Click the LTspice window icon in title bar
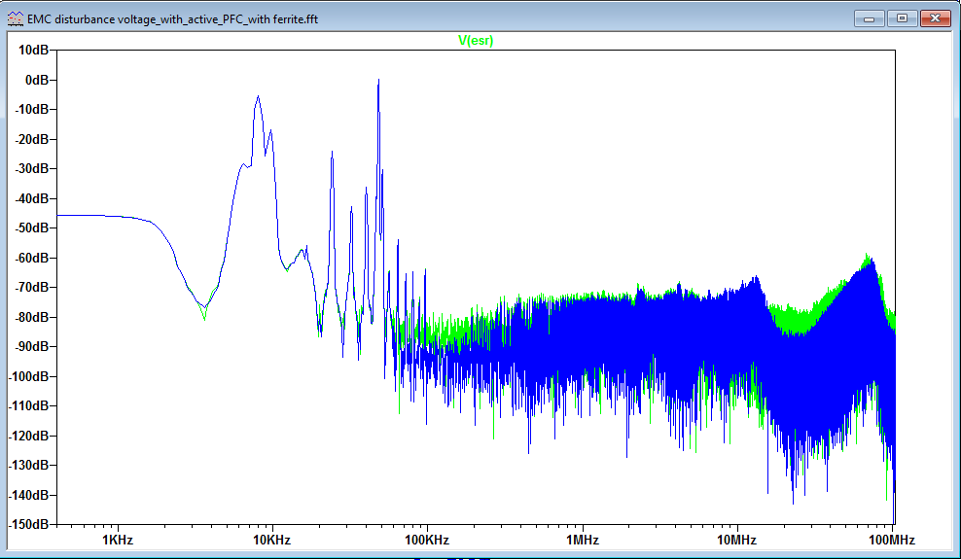 click(x=16, y=19)
